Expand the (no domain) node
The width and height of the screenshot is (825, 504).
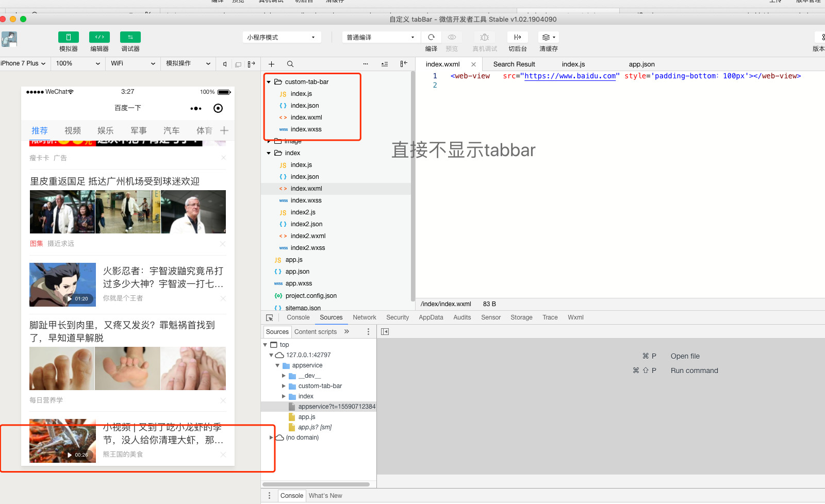tap(271, 438)
